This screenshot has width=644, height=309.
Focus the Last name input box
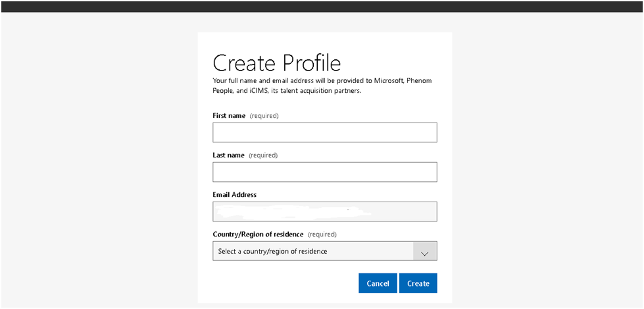[325, 172]
